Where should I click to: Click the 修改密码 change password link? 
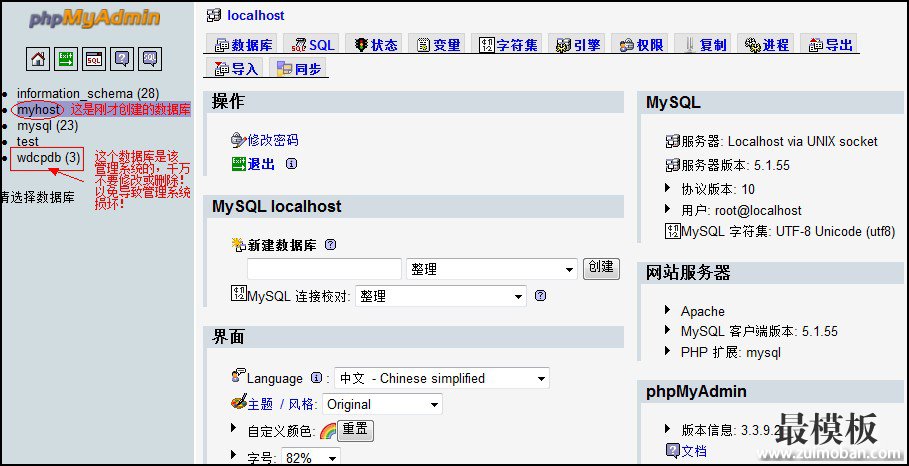pos(272,140)
